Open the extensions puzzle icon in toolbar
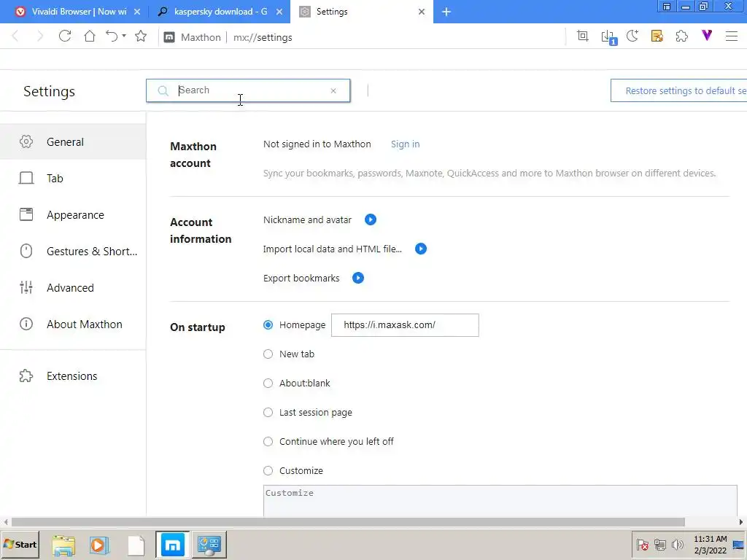Image resolution: width=747 pixels, height=560 pixels. coord(682,36)
